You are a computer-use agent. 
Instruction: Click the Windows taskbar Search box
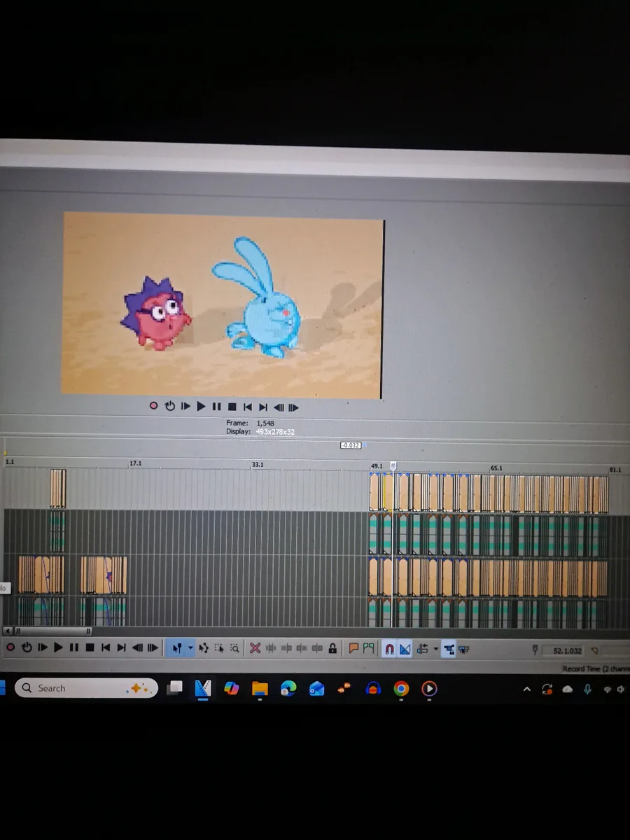pos(86,688)
